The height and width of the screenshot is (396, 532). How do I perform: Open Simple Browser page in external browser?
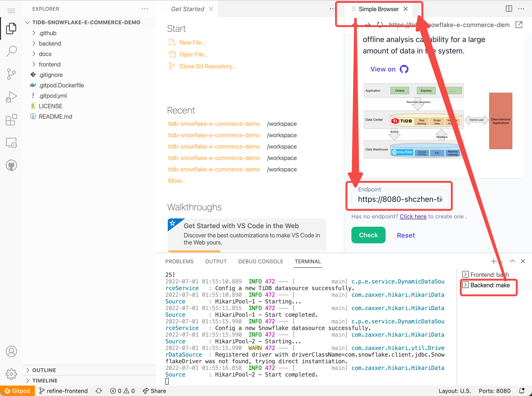coord(519,25)
